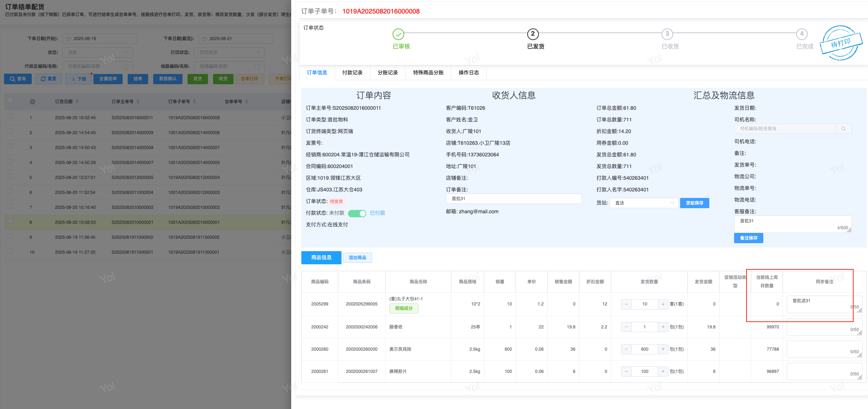Image resolution: width=868 pixels, height=409 pixels.
Task: Open the 打印状态 filter dropdown
Action: [229, 52]
